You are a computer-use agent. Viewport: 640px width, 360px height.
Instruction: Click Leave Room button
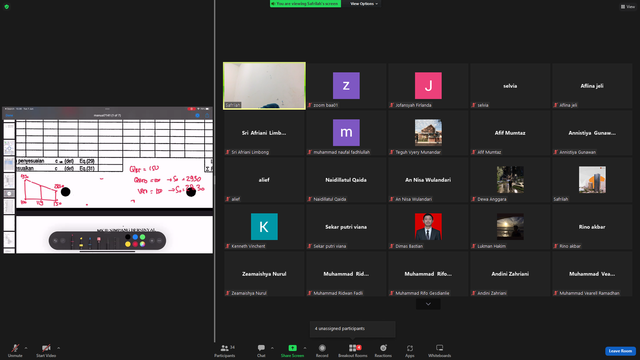620,351
